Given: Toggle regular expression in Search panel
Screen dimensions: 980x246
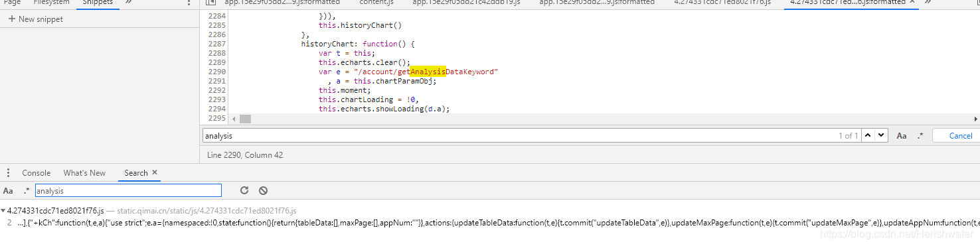Looking at the screenshot, I should click(x=27, y=191).
